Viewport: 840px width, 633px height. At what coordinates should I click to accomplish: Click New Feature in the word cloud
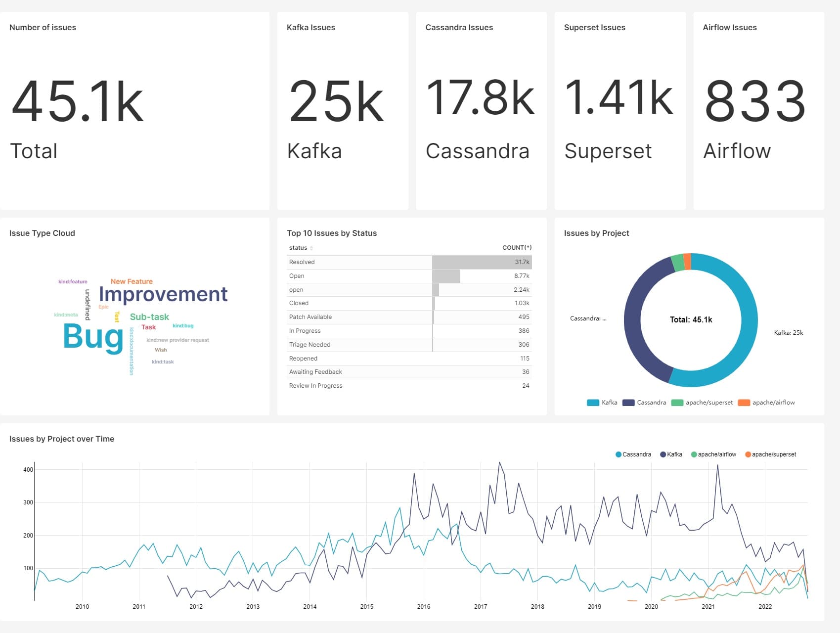[132, 281]
